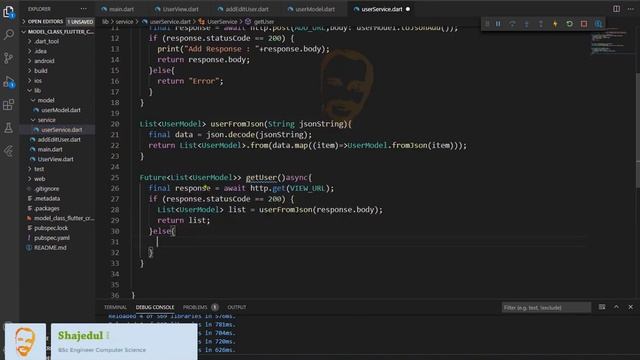Open Explorer More Actions ellipsis
The width and height of the screenshot is (640, 360).
pyautogui.click(x=84, y=9)
